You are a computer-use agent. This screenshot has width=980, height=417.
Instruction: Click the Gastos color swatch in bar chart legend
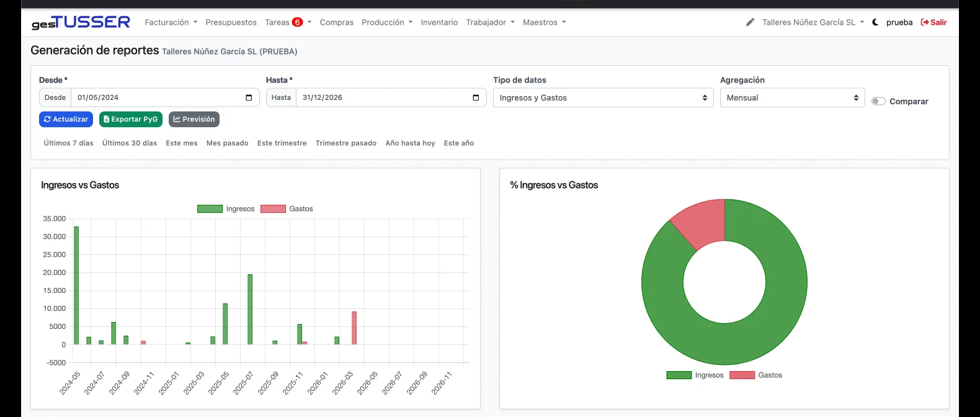[x=273, y=209]
